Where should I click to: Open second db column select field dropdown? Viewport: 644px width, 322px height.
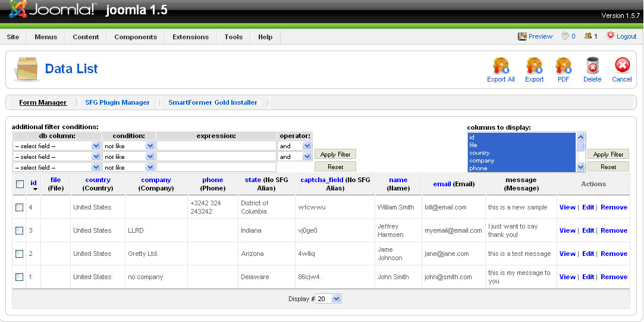56,157
